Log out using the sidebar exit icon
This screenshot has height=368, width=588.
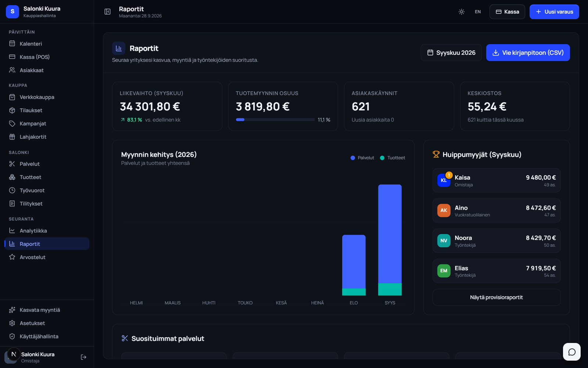click(x=83, y=357)
